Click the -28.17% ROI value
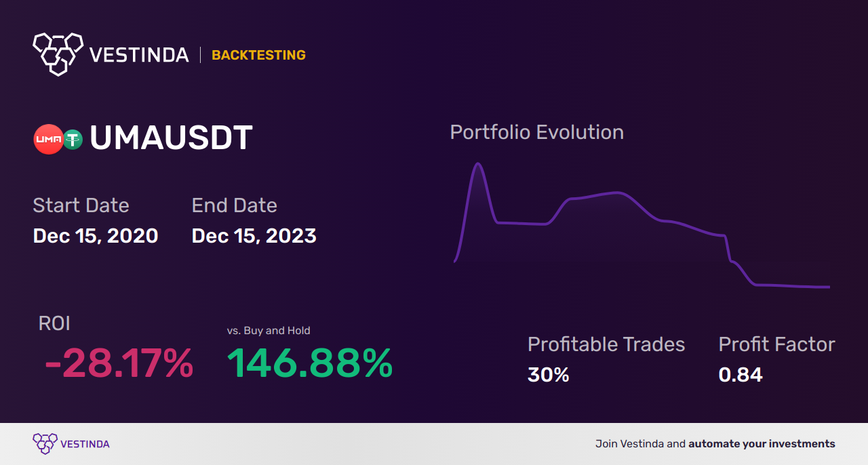The image size is (868, 465). [x=119, y=363]
